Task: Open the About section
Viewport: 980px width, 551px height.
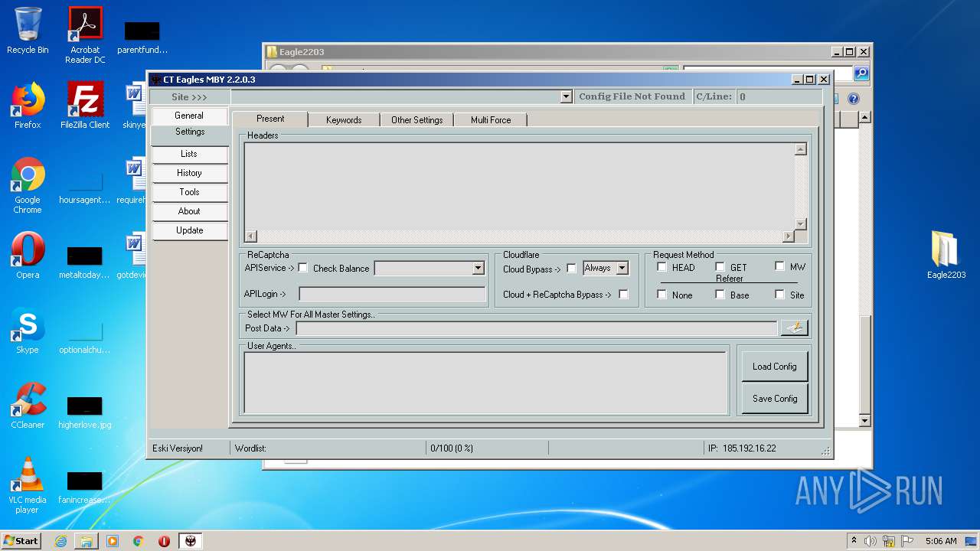Action: (x=189, y=211)
